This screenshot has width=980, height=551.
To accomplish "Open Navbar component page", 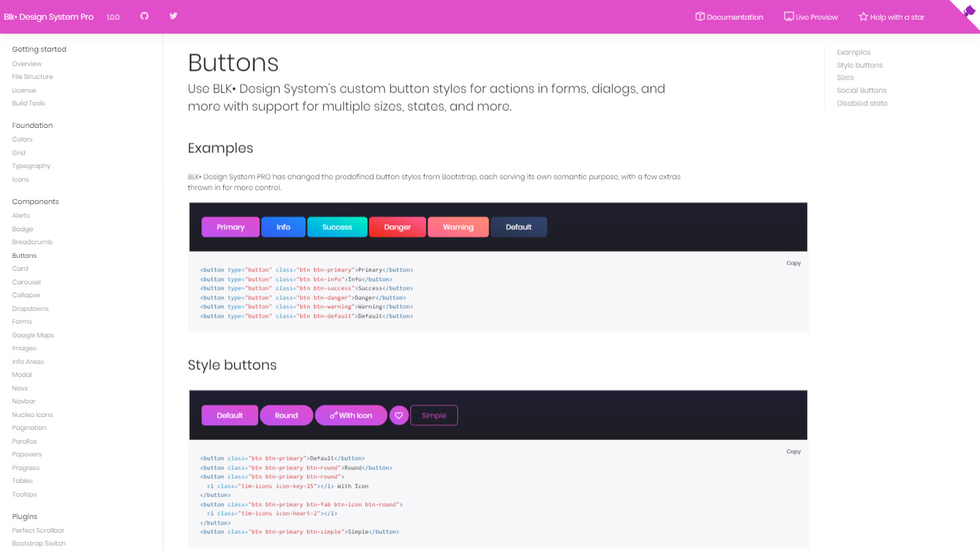I will [x=24, y=401].
